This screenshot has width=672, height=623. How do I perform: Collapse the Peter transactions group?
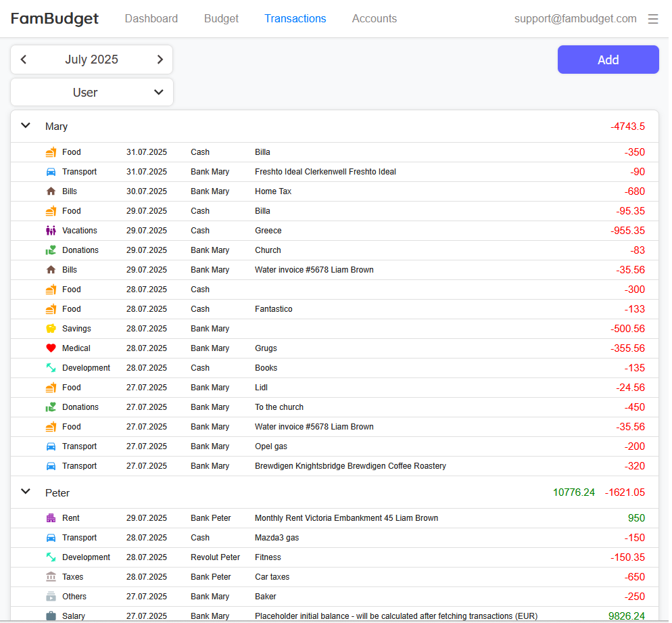click(26, 492)
